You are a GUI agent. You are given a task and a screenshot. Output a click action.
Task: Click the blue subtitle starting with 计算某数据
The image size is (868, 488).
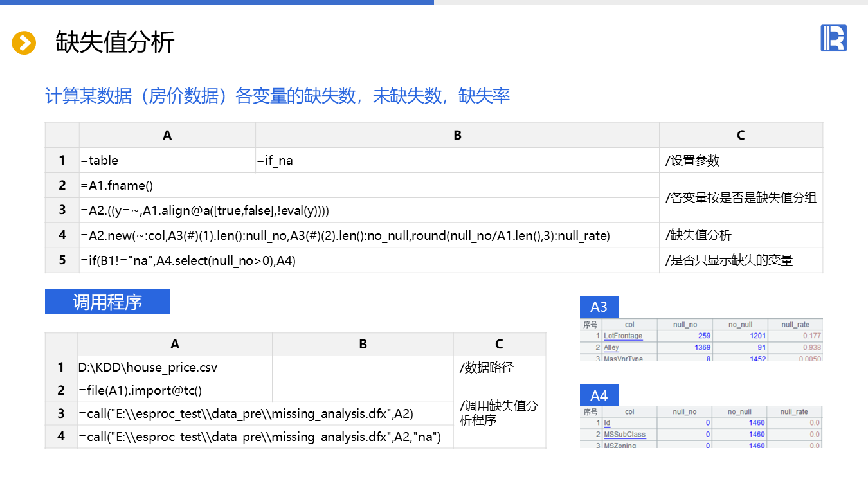point(278,96)
